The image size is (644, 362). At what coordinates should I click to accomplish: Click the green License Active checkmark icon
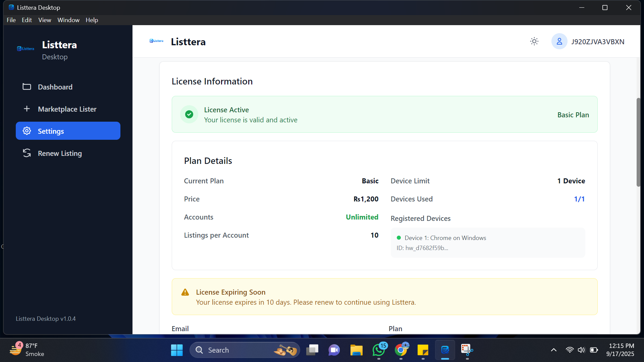(189, 114)
